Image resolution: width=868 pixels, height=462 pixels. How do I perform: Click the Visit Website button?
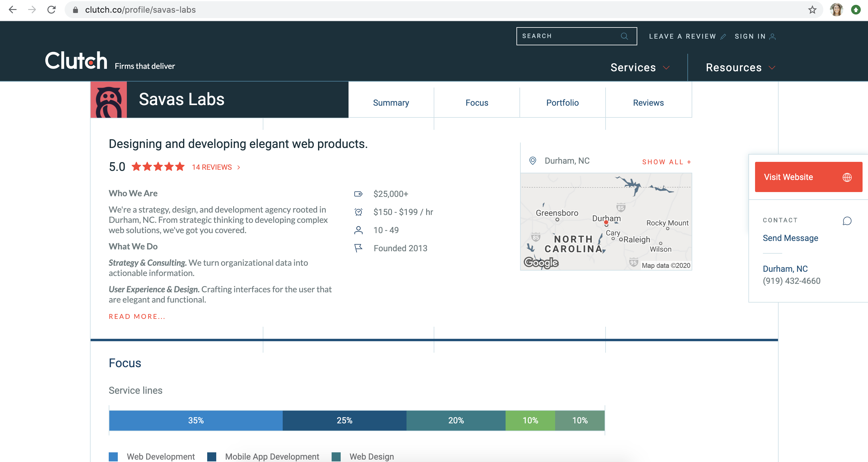pos(809,177)
